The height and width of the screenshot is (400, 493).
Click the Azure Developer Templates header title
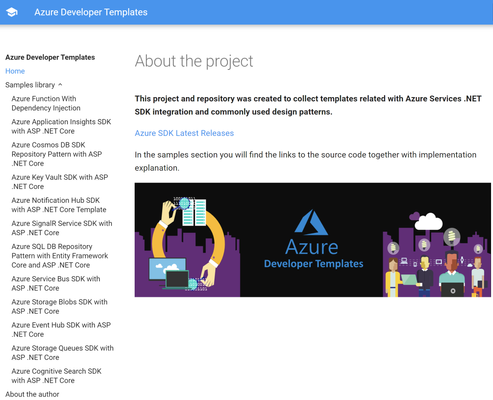(x=91, y=12)
